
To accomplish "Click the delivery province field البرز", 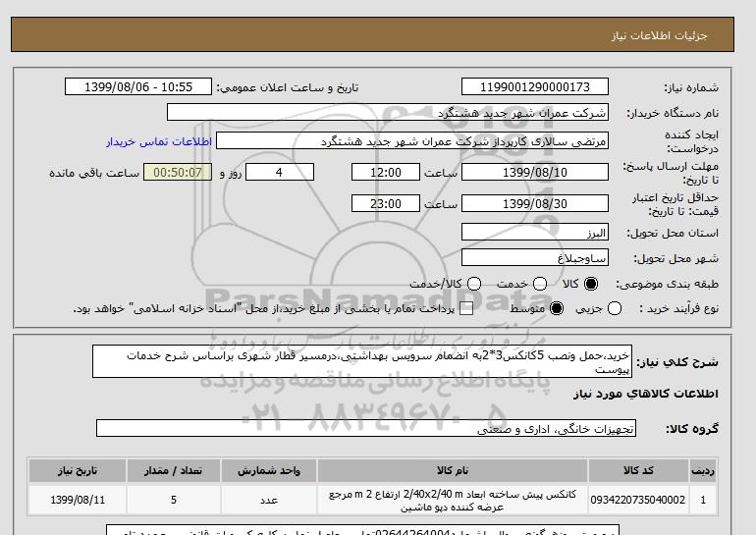I will (x=535, y=233).
